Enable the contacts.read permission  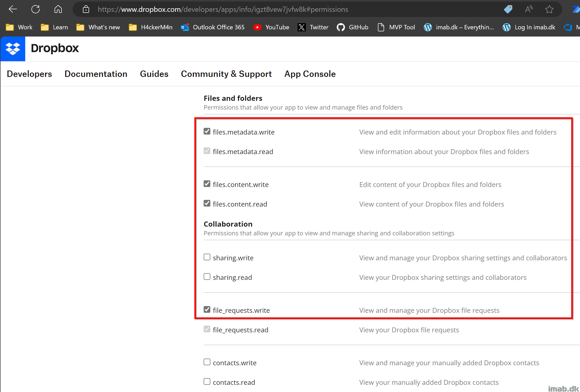207,381
